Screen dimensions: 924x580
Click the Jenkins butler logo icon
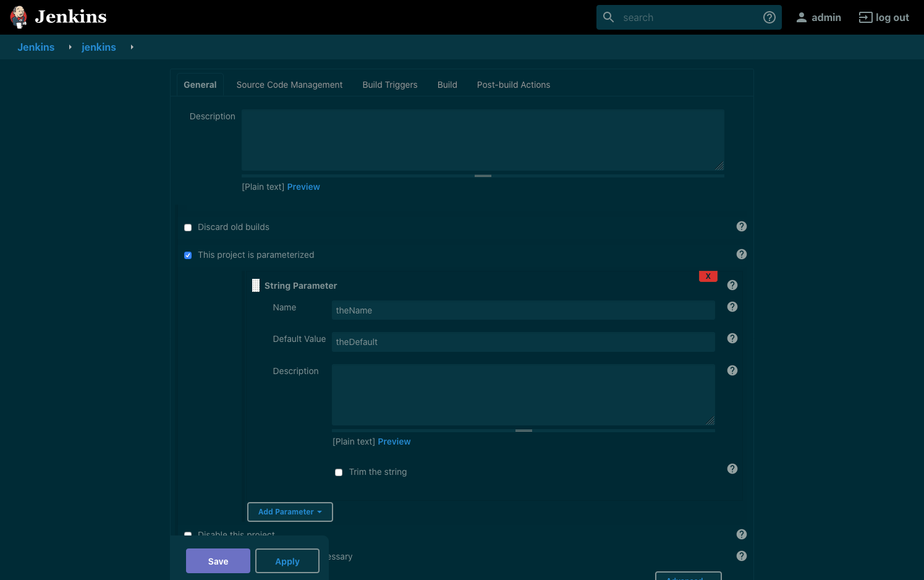click(19, 17)
